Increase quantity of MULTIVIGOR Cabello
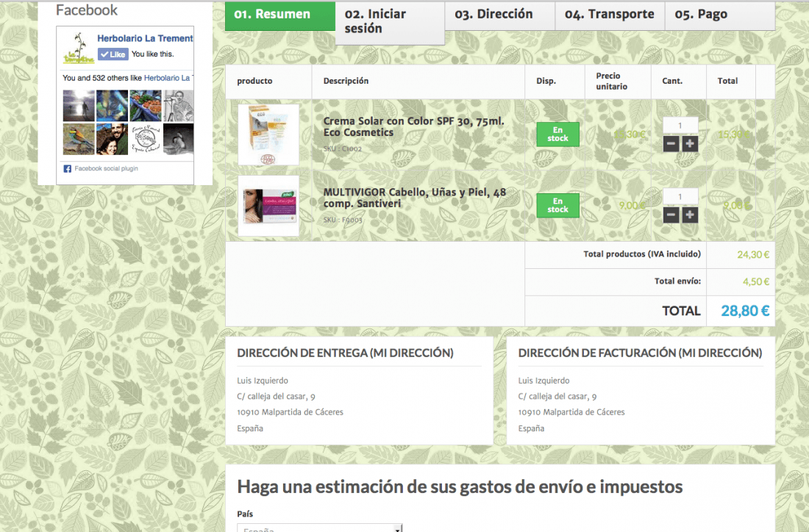 [690, 215]
